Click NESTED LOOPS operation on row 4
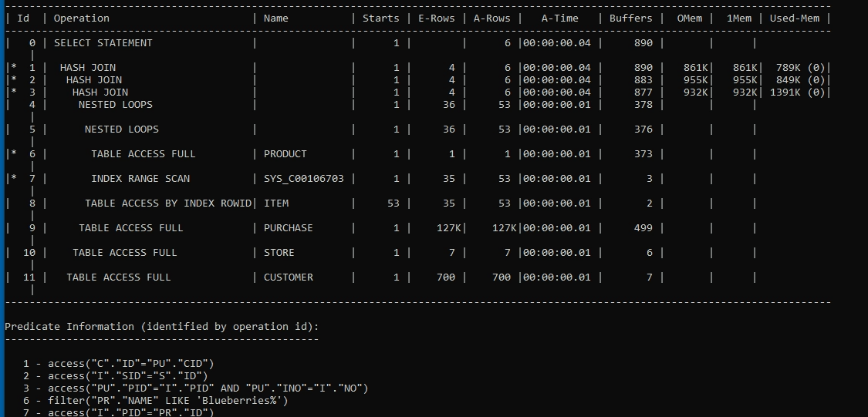 pyautogui.click(x=116, y=105)
